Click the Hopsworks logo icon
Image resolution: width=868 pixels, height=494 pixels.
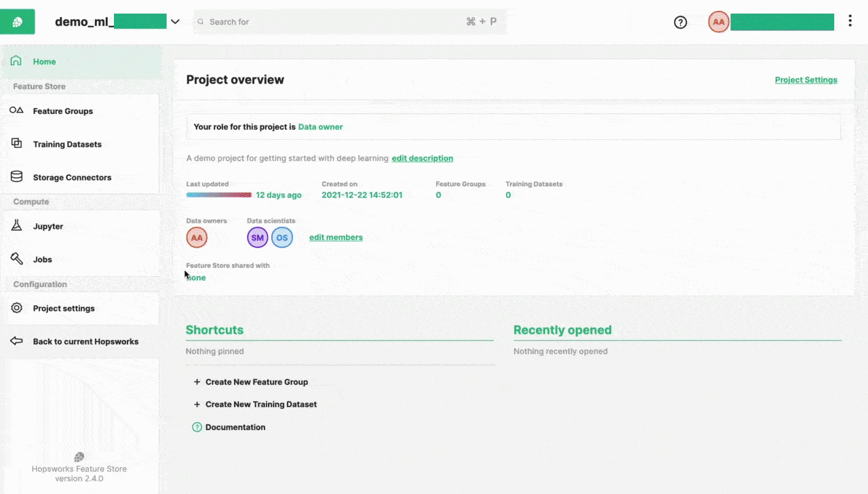(x=18, y=22)
